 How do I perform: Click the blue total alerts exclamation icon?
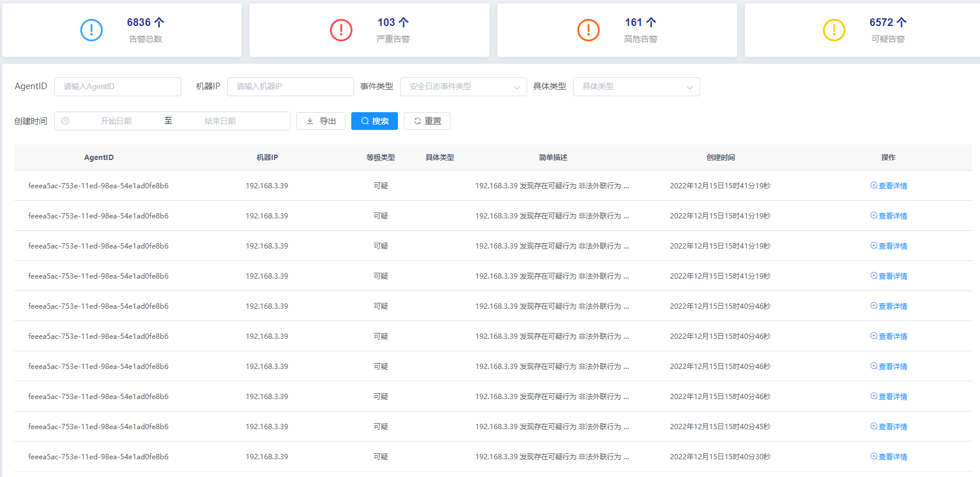click(92, 30)
